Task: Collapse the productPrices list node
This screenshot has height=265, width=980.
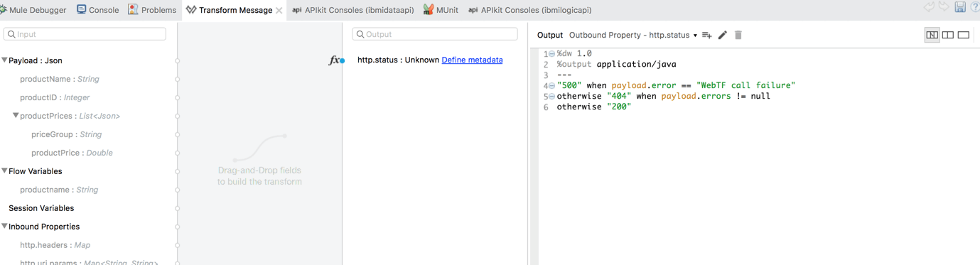Action: coord(16,116)
